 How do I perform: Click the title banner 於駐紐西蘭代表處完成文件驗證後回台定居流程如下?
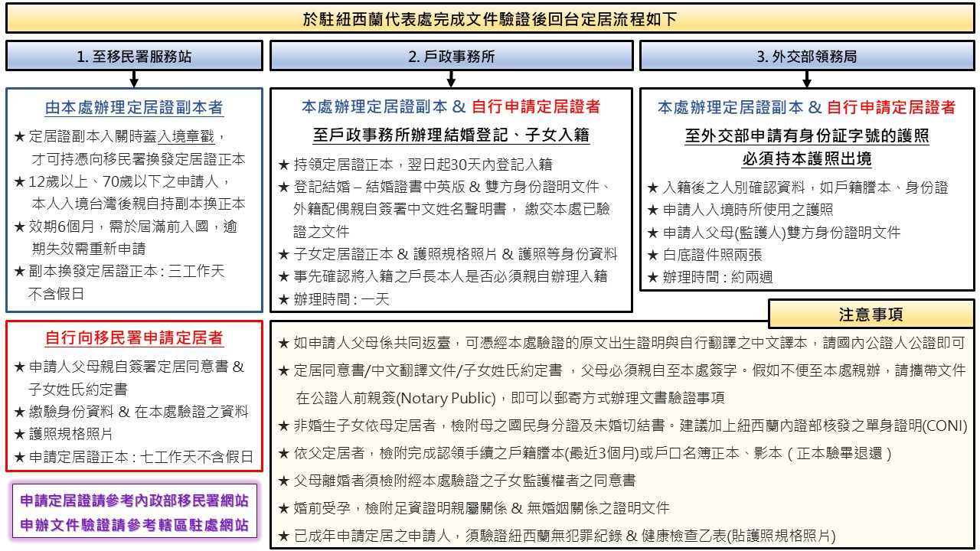[490, 18]
